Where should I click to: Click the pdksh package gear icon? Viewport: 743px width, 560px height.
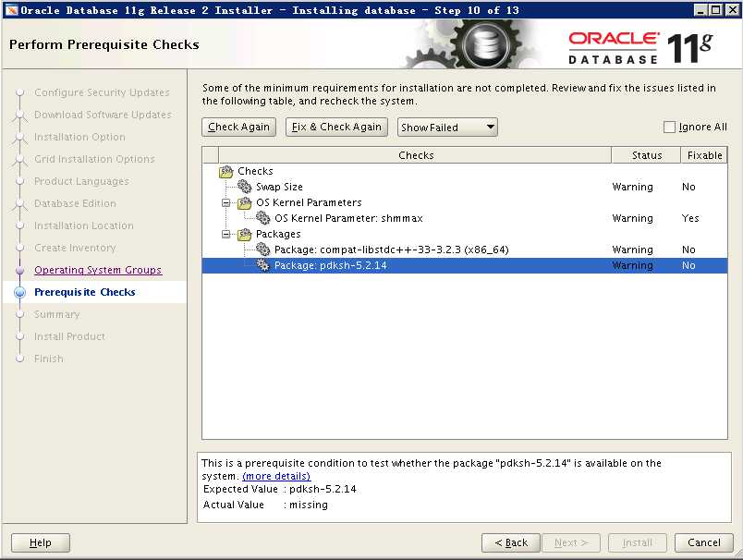click(263, 265)
